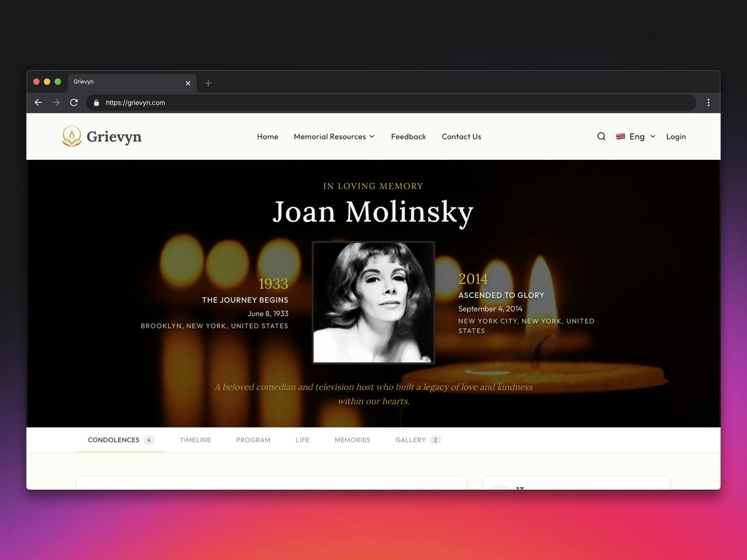Open the Eng language selector chevron
The height and width of the screenshot is (560, 747).
click(652, 136)
